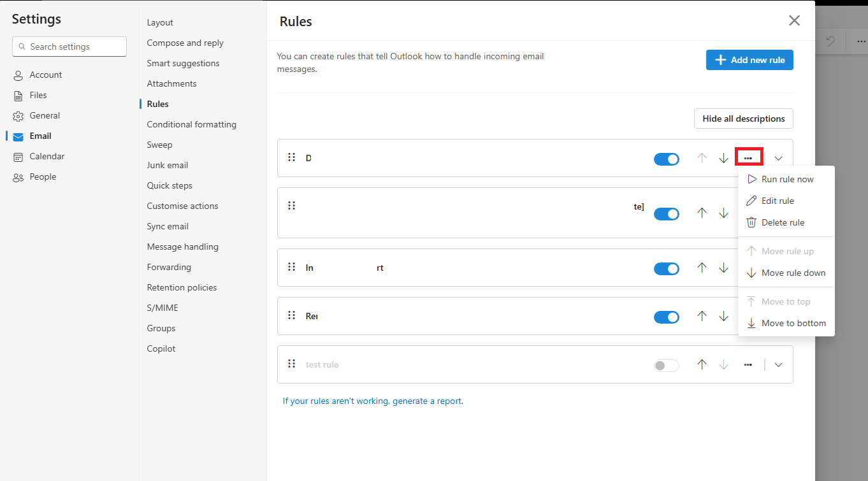Toggle the rule starting with In
This screenshot has width=868, height=481.
click(x=667, y=268)
